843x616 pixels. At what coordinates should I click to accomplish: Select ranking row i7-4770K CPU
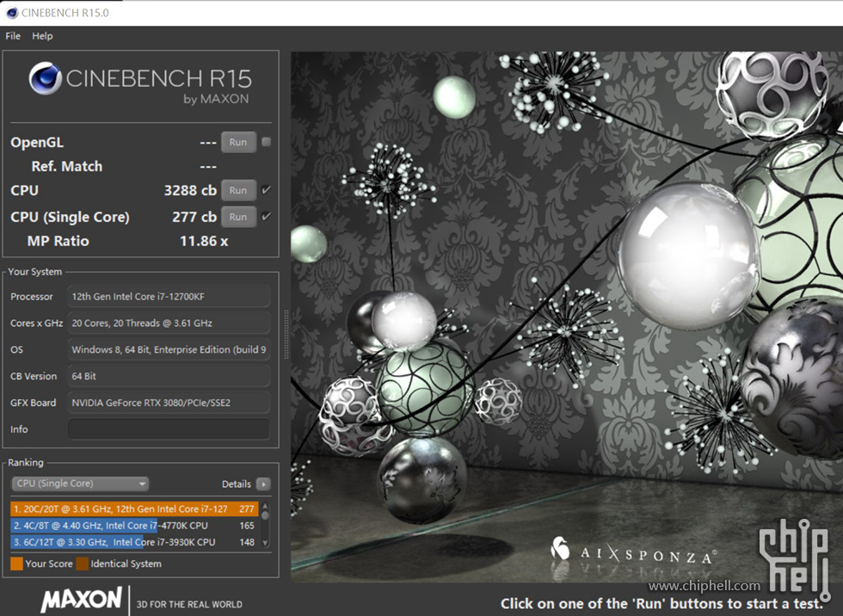[x=134, y=525]
